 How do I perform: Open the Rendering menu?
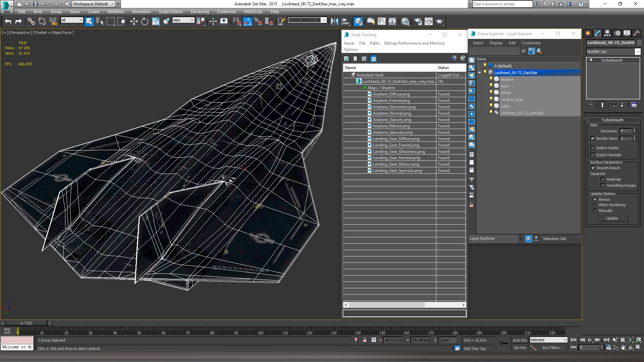click(x=200, y=12)
